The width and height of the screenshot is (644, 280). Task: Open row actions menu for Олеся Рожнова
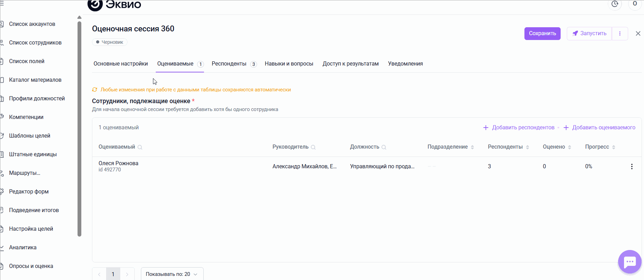(632, 167)
